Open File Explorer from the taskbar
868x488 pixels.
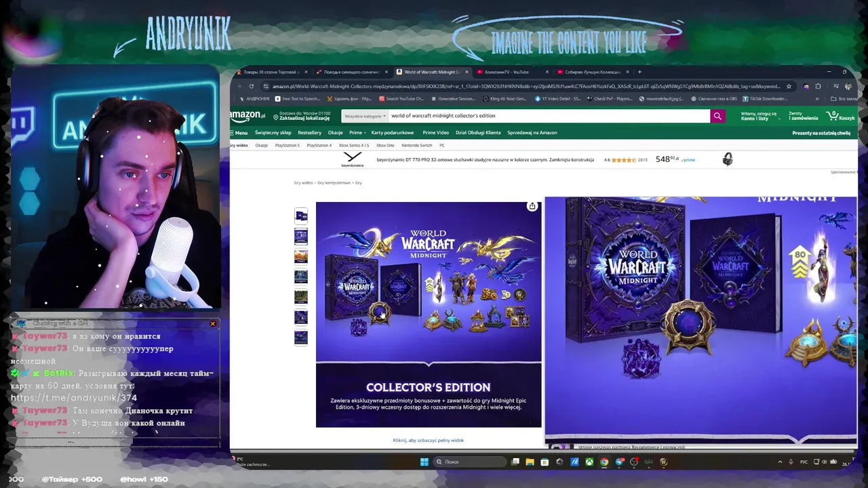[530, 462]
